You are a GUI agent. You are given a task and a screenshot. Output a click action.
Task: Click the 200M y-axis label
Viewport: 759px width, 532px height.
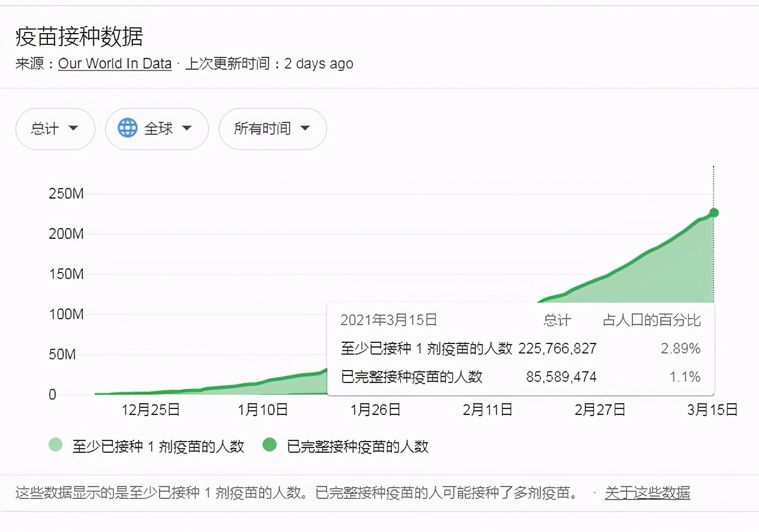tap(66, 233)
